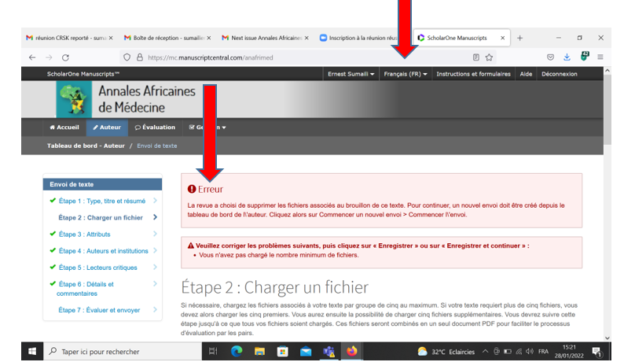Open Étape 3 : Attributs step
The width and height of the screenshot is (624, 362).
click(84, 234)
